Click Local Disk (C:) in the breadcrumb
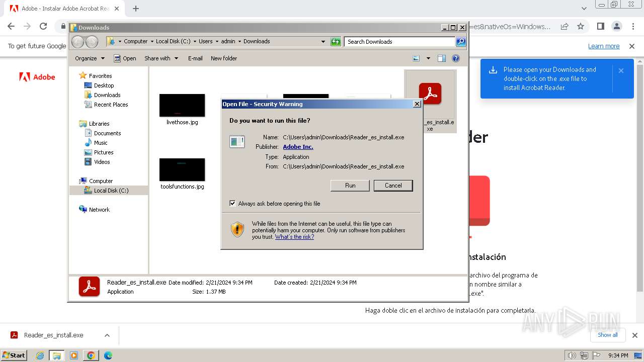 [173, 41]
